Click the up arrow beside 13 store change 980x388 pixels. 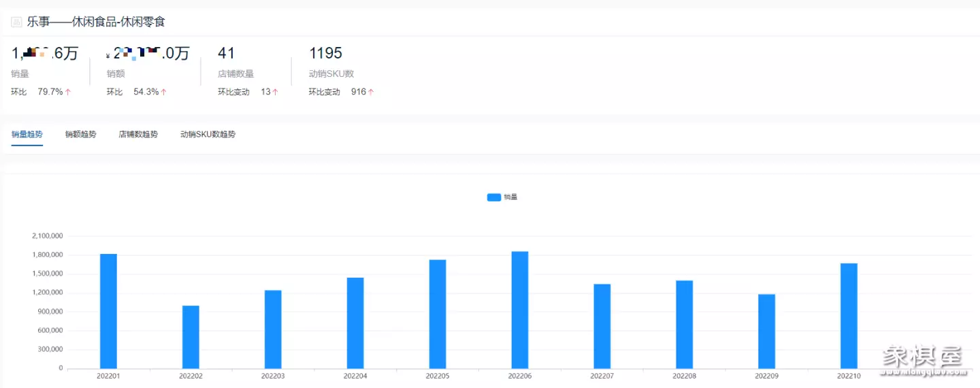pyautogui.click(x=275, y=92)
